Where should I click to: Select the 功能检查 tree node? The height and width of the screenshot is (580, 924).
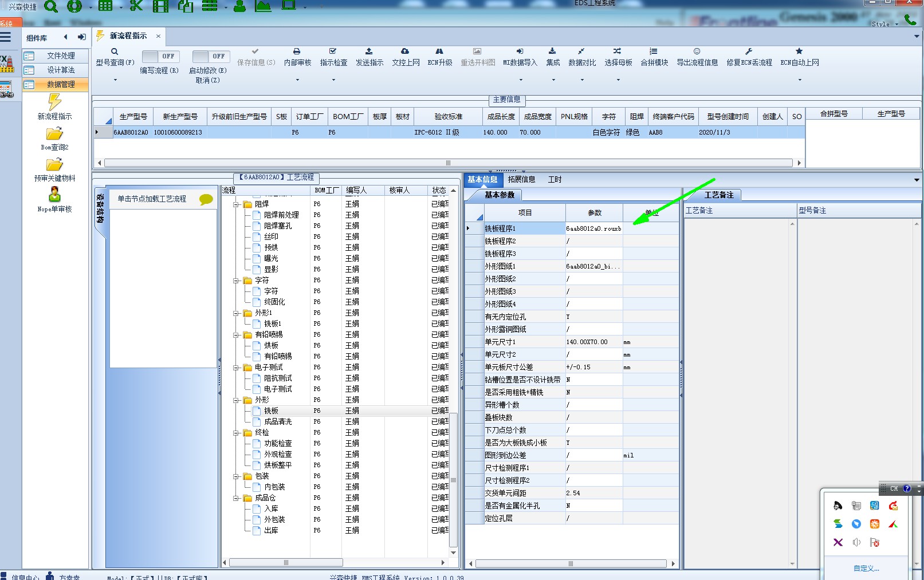click(278, 444)
